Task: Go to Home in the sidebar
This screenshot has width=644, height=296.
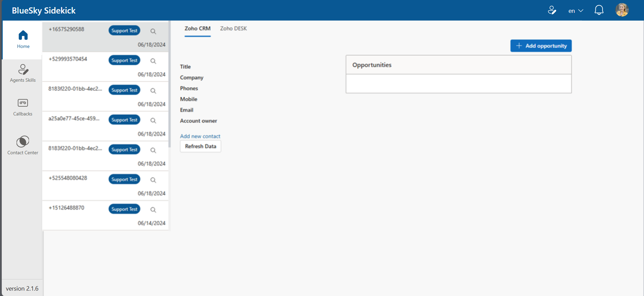Action: pyautogui.click(x=23, y=39)
